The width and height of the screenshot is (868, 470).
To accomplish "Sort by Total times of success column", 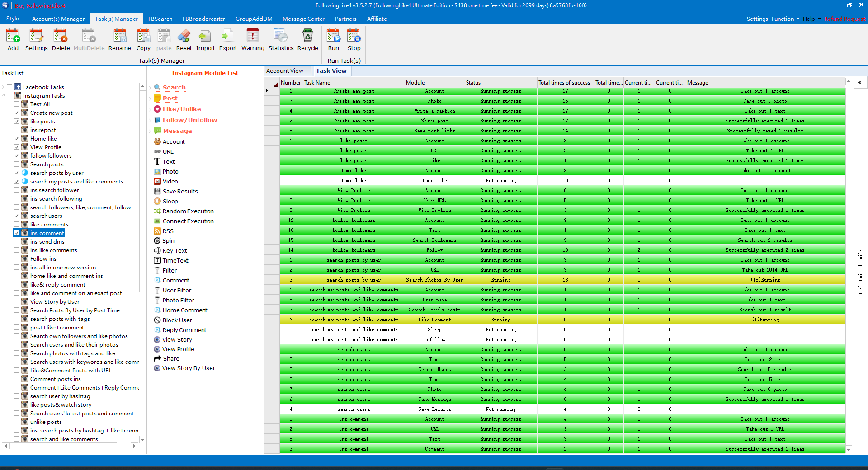I will coord(565,83).
